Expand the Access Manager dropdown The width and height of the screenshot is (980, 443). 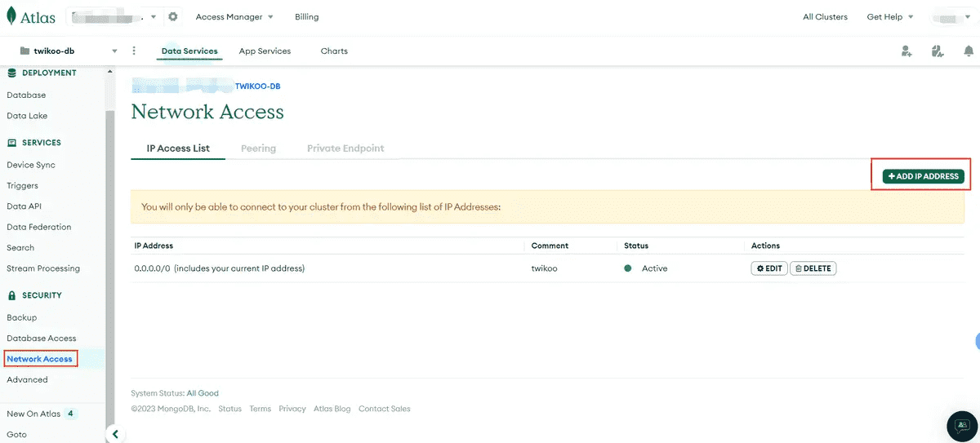tap(234, 16)
